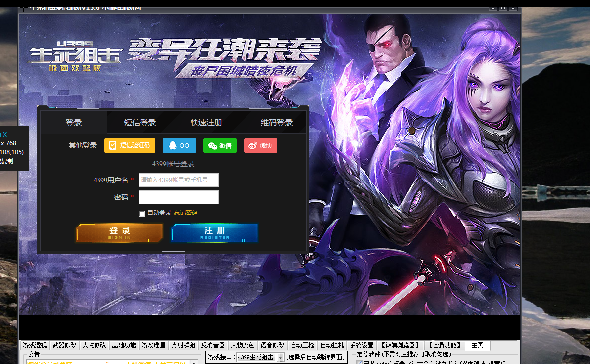Switch to 人物修改 tab
This screenshot has width=590, height=364.
pos(94,345)
